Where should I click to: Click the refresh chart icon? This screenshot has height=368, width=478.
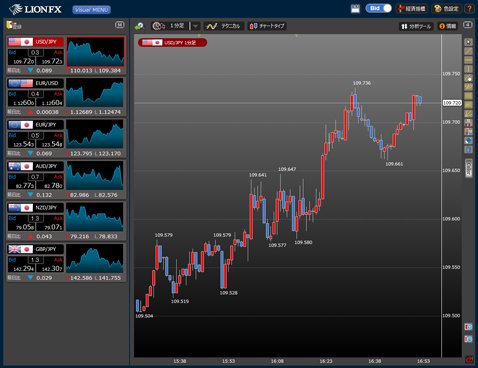139,26
